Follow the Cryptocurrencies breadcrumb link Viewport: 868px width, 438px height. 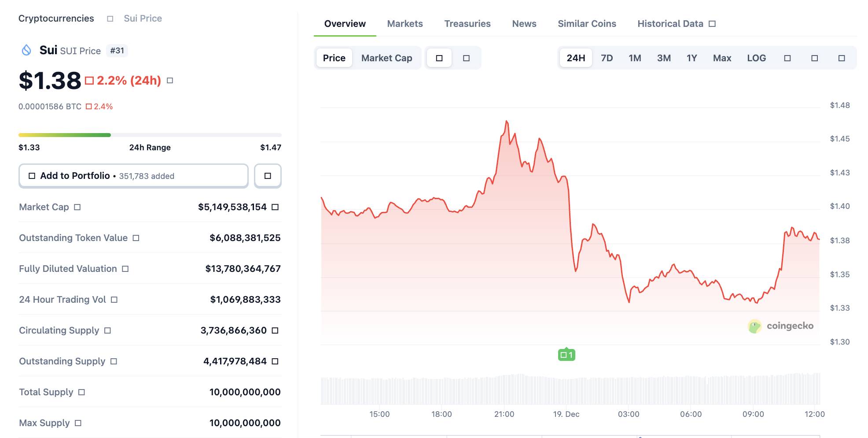tap(56, 19)
